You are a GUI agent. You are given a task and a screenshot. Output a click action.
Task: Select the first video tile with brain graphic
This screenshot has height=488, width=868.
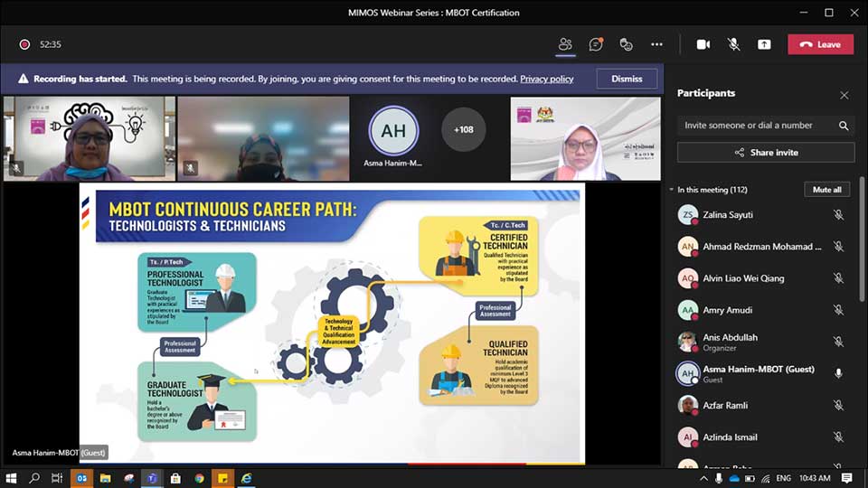[90, 139]
